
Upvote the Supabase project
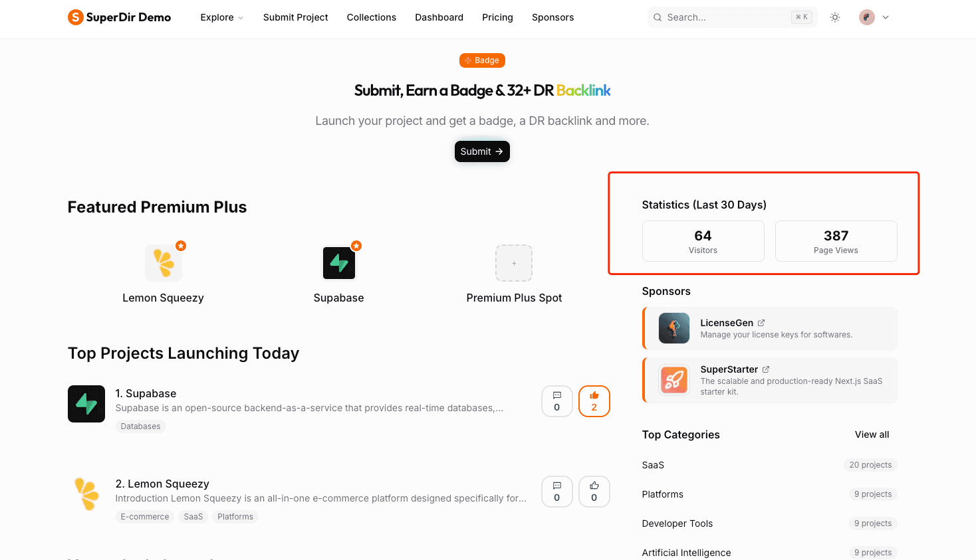click(594, 401)
